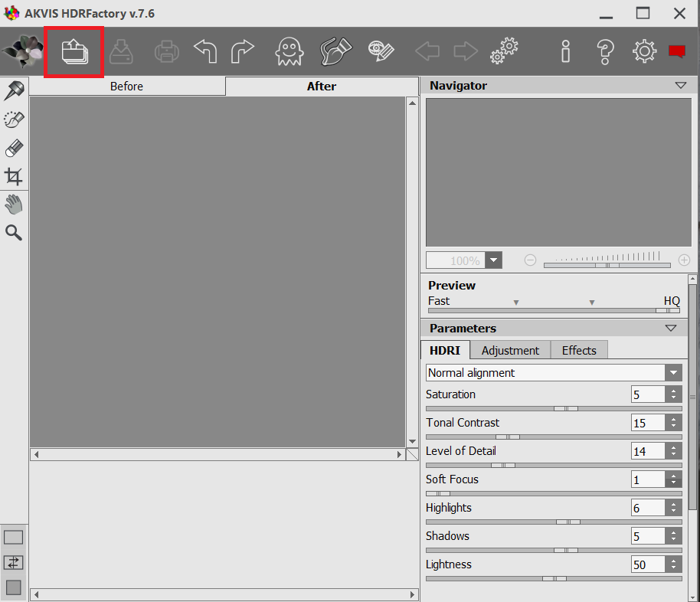Open the Normal alignment dropdown
The width and height of the screenshot is (700, 602).
[672, 372]
